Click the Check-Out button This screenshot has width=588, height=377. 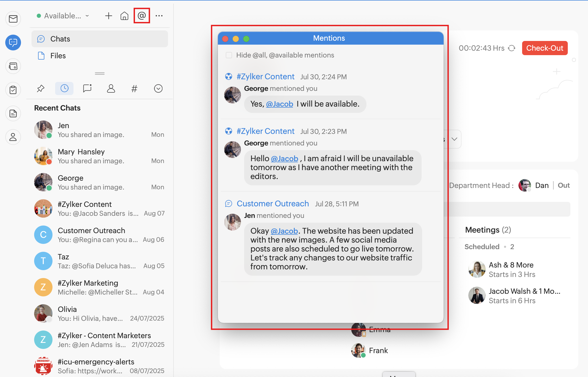tap(545, 48)
